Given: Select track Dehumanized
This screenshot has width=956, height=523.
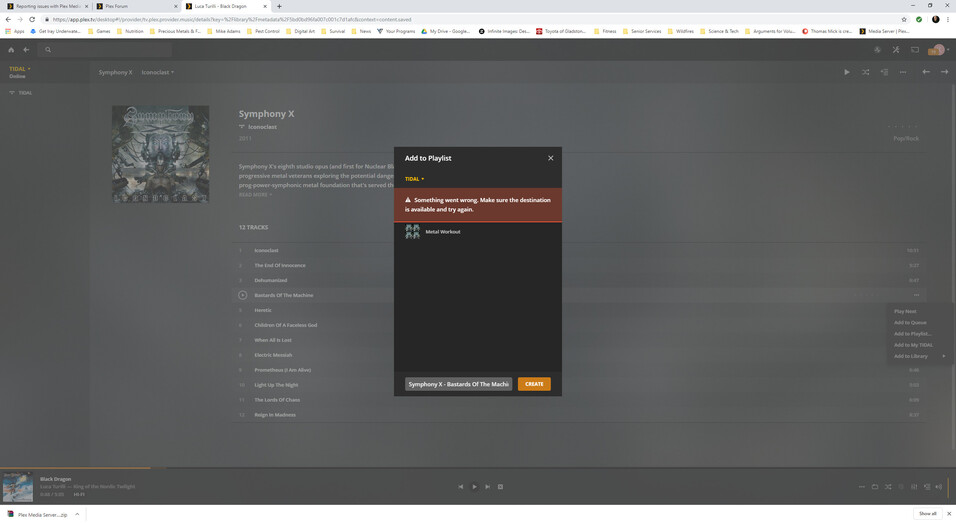Looking at the screenshot, I should coord(271,280).
